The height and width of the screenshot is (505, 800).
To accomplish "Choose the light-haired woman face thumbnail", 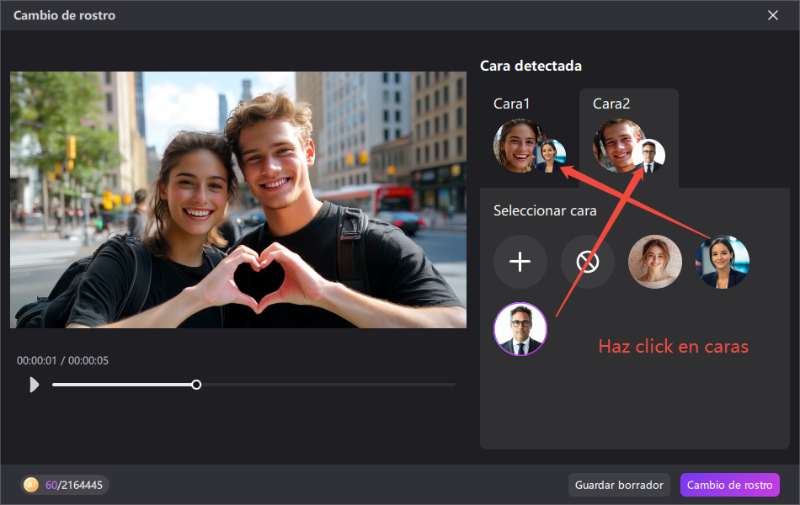I will click(x=655, y=262).
